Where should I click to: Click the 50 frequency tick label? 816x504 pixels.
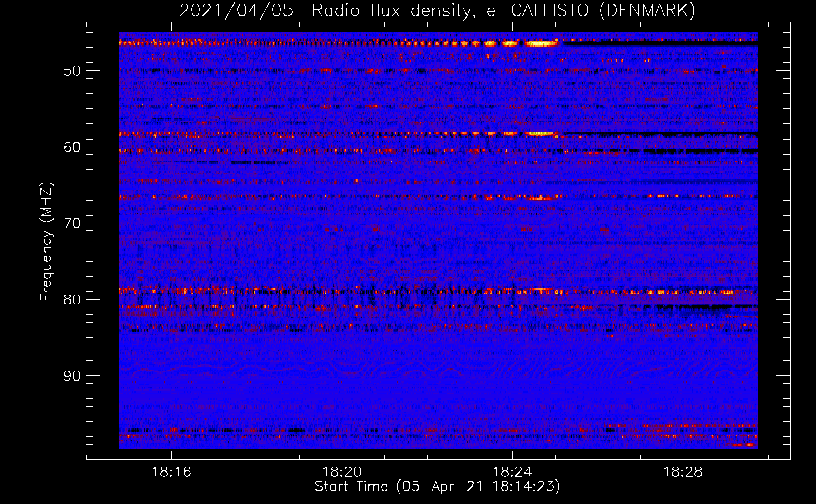tap(72, 71)
